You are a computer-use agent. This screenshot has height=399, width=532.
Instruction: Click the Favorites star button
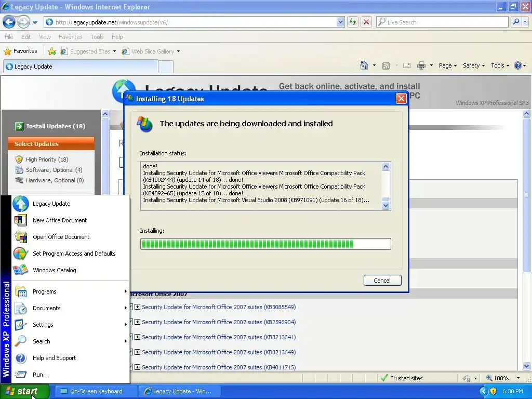[x=20, y=51]
